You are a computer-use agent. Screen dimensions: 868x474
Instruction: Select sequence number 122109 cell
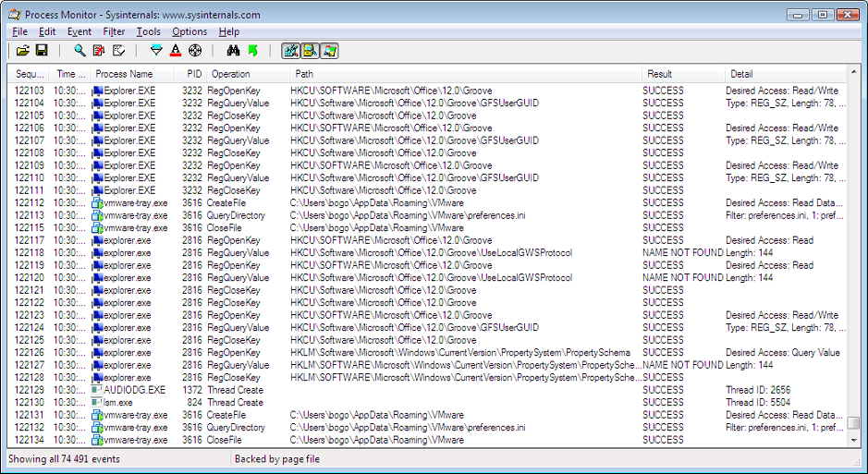point(30,165)
